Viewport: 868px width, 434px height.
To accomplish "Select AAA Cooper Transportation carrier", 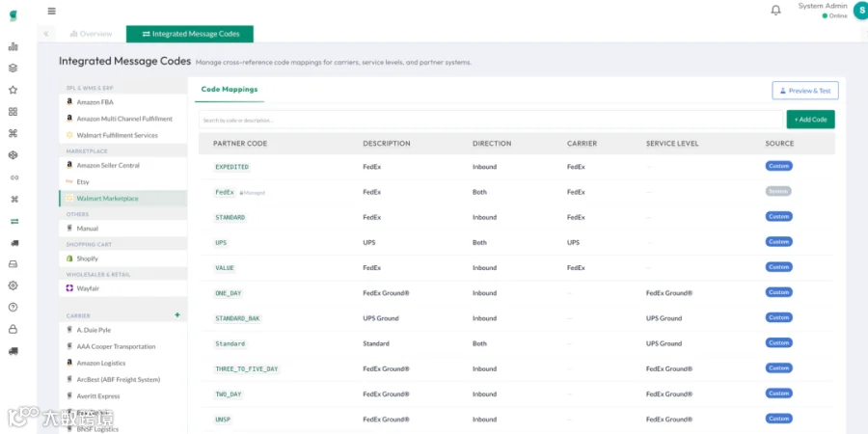I will tap(122, 346).
